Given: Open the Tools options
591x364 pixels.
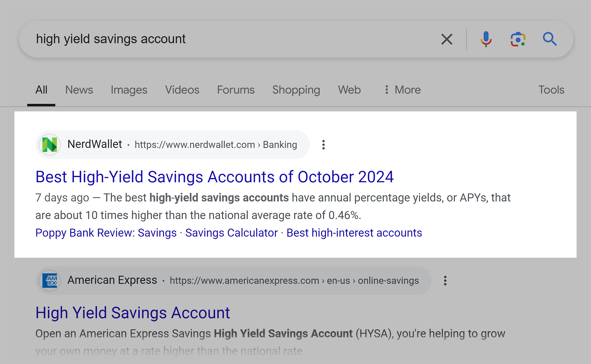Looking at the screenshot, I should 552,89.
